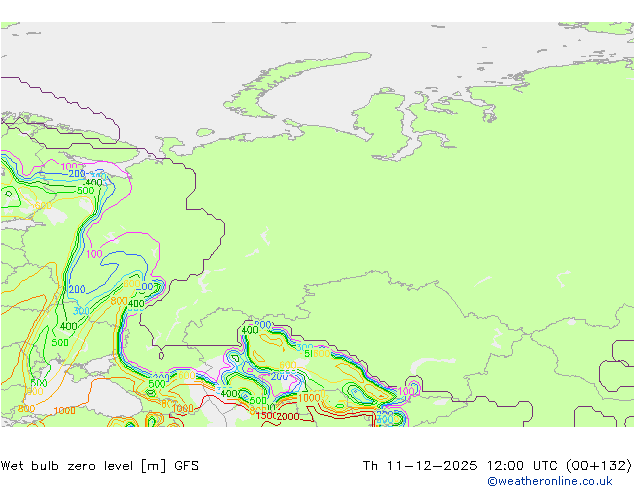Image resolution: width=634 pixels, height=490 pixels.
Task: Click the purple "0" contour label
Action: 161,356
